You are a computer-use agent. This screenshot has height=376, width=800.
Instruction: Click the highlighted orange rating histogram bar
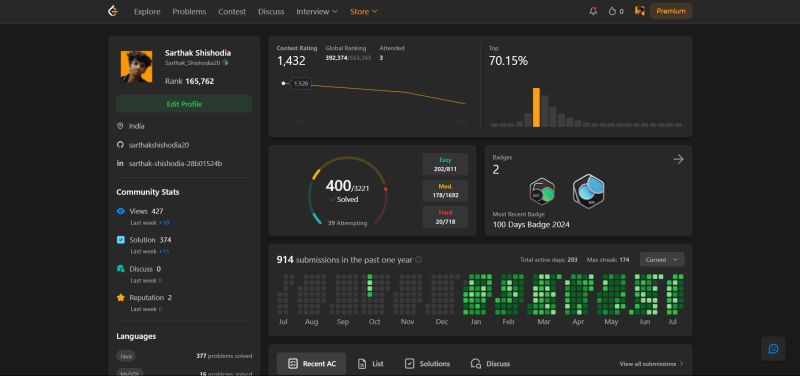coord(536,108)
